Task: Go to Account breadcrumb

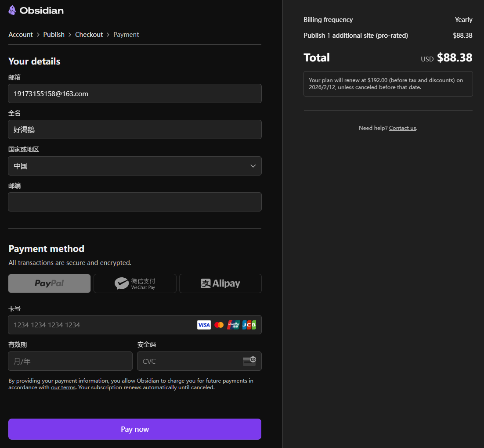Action: tap(21, 35)
